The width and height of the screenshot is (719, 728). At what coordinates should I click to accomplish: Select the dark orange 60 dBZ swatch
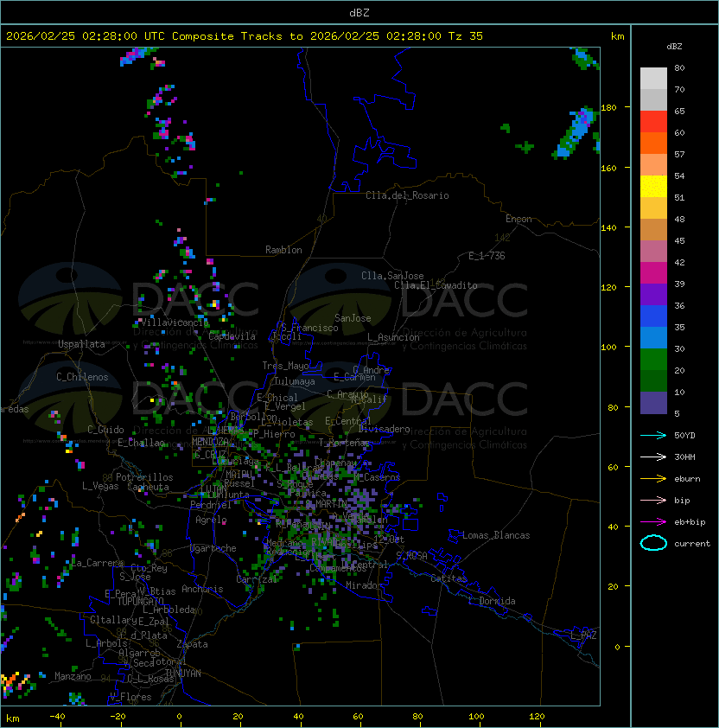[653, 143]
